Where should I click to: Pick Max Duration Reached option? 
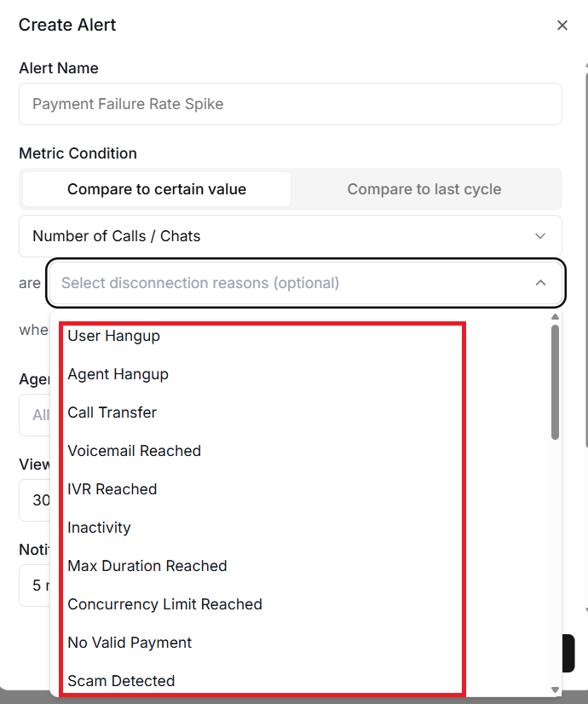coord(147,566)
